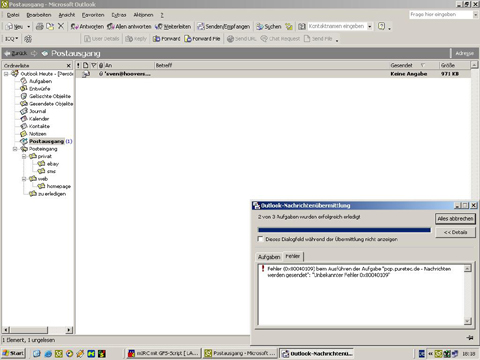The image size is (480, 360).
Task: Click the transmission progress bar
Action: [344, 230]
